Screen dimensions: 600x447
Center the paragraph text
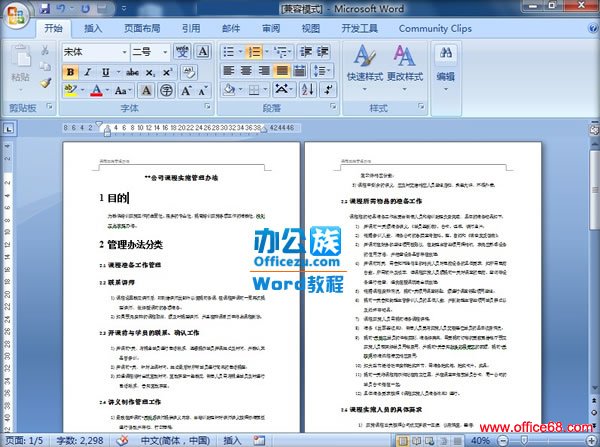pyautogui.click(x=246, y=71)
